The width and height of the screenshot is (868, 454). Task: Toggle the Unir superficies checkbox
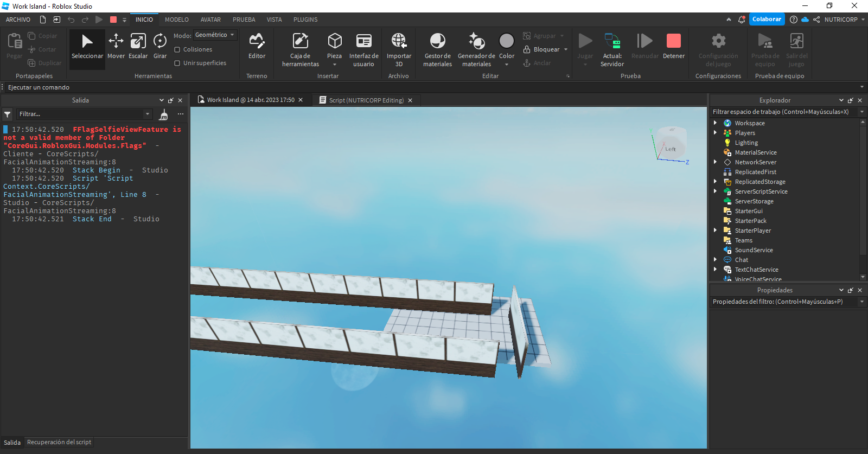177,63
